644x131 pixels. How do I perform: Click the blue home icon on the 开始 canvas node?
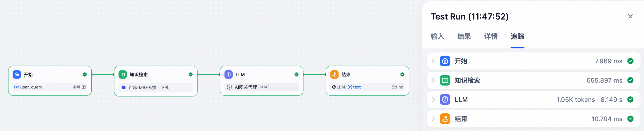pos(17,75)
